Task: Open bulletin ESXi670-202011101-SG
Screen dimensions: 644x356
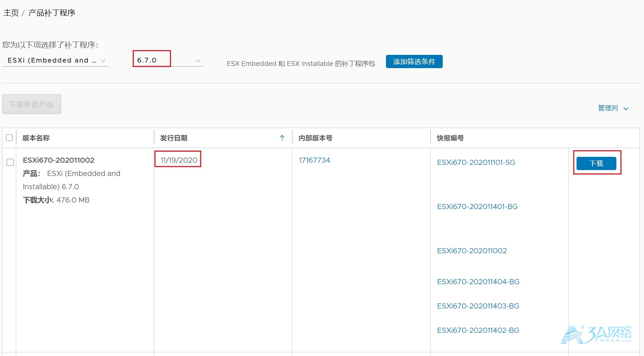Action: [x=476, y=162]
